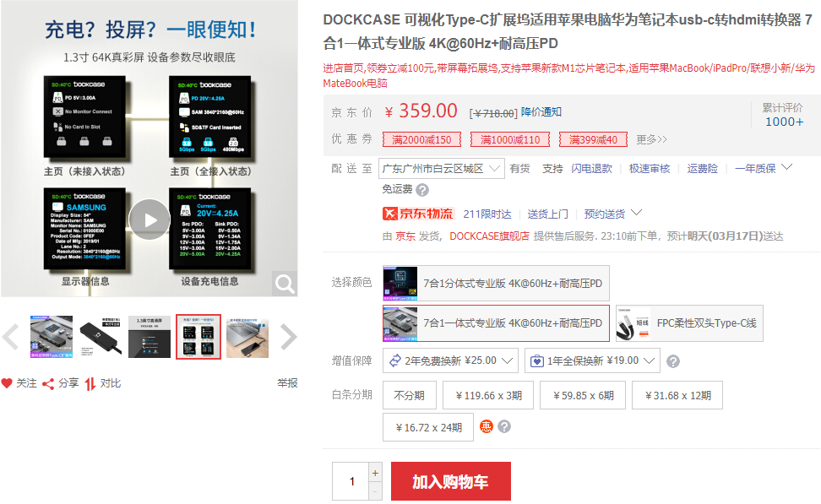Screen dimensions: 821x504
Task: Show previous thumbnails with left arrow
Action: coord(10,337)
